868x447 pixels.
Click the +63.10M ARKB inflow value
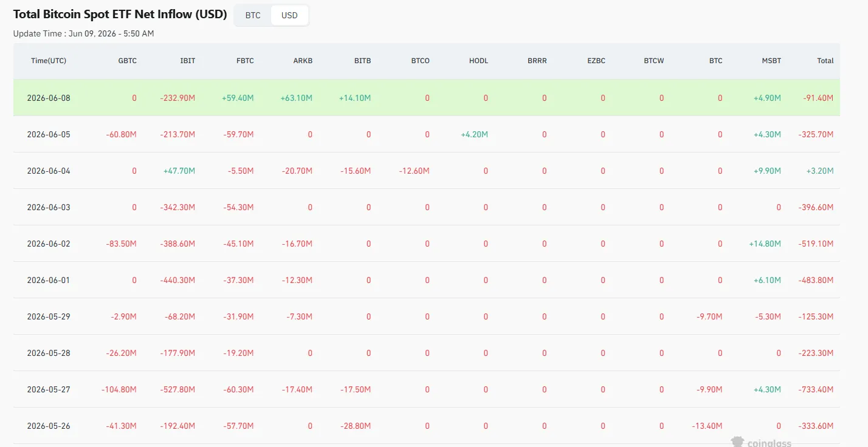(x=296, y=98)
